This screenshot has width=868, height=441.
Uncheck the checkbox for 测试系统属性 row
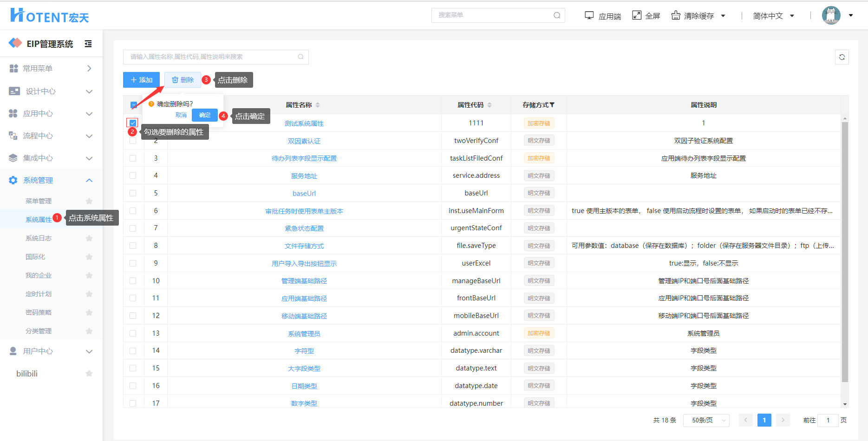[133, 123]
